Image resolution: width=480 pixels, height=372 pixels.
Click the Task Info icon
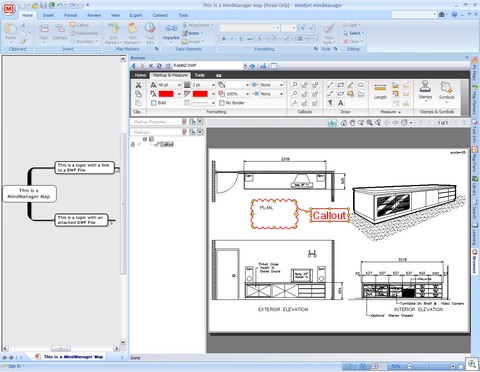pos(150,33)
